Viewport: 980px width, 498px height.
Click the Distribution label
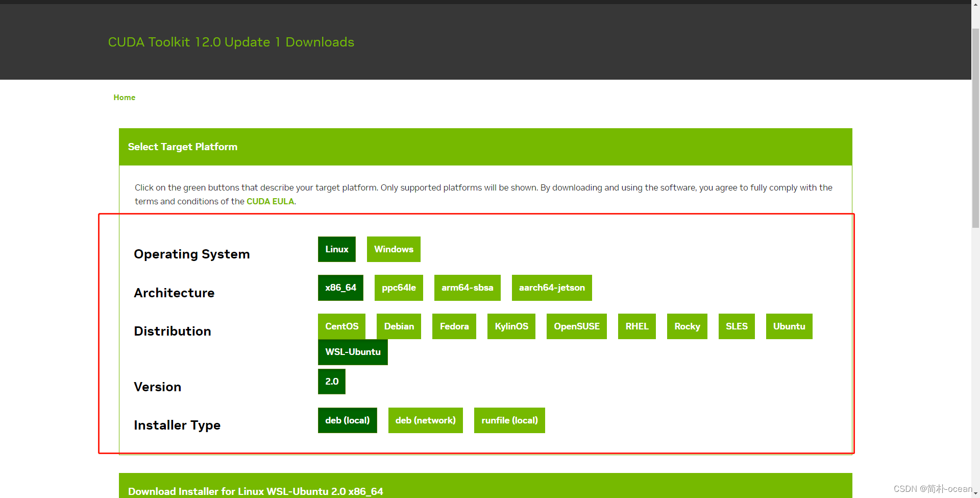coord(172,331)
